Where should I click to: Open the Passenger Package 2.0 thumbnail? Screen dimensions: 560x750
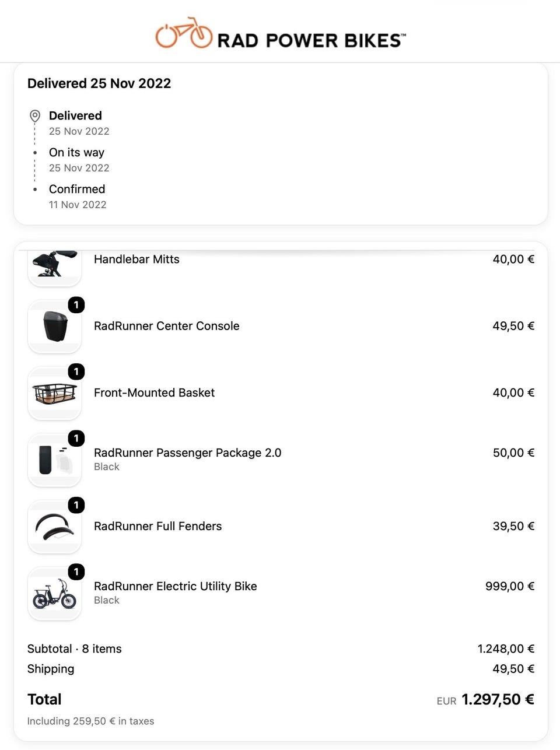(x=54, y=460)
